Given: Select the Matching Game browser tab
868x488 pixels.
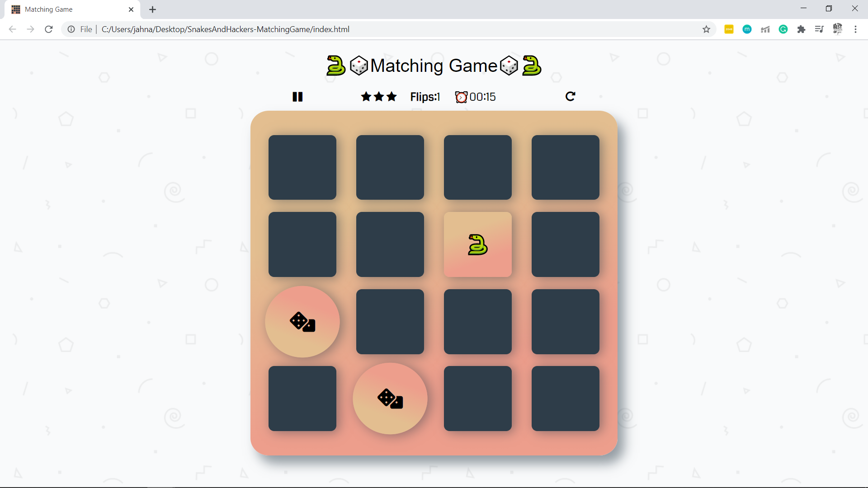Looking at the screenshot, I should 63,9.
